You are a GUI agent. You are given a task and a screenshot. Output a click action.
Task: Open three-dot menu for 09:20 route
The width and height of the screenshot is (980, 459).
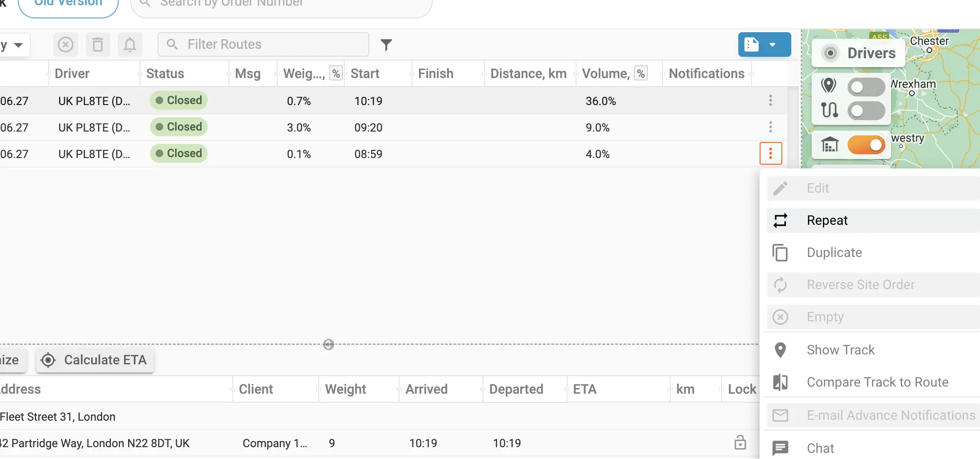pyautogui.click(x=770, y=127)
